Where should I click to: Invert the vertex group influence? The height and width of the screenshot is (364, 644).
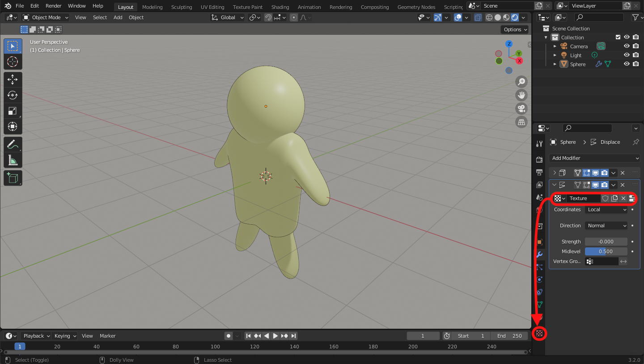(x=623, y=261)
